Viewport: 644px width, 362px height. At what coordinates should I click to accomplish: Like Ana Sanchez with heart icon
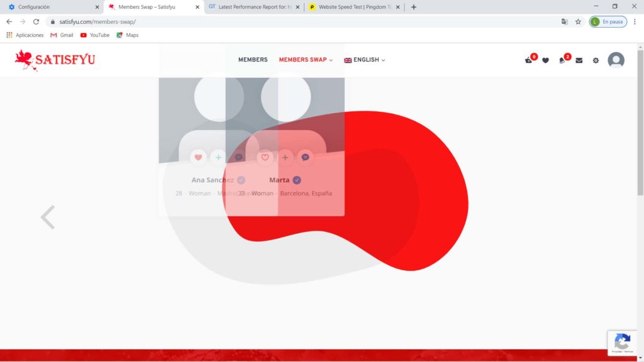tap(198, 157)
